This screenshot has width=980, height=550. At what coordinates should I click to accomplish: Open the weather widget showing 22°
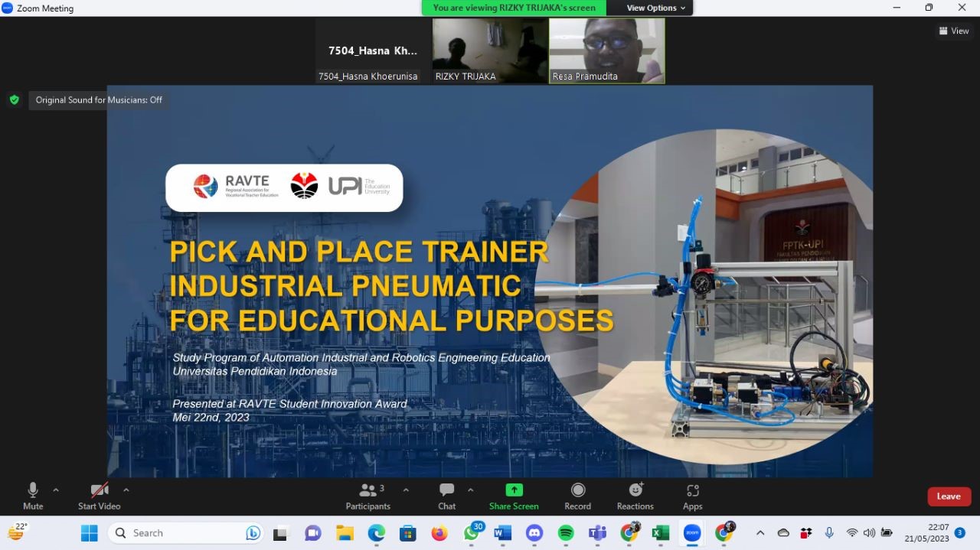(16, 532)
